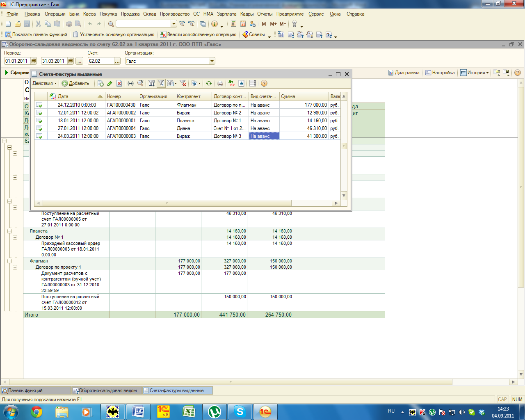Click the Дт/Кт postings icon
The image size is (525, 420).
pyautogui.click(x=232, y=83)
